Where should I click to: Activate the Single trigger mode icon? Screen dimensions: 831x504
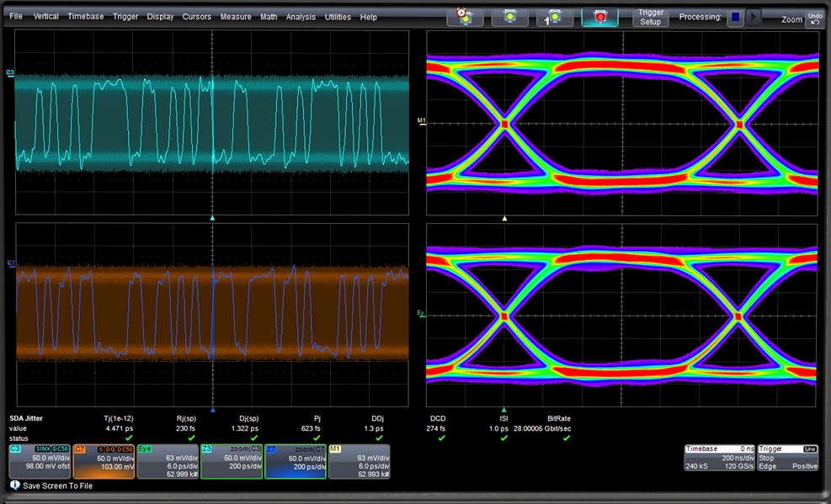[x=555, y=16]
